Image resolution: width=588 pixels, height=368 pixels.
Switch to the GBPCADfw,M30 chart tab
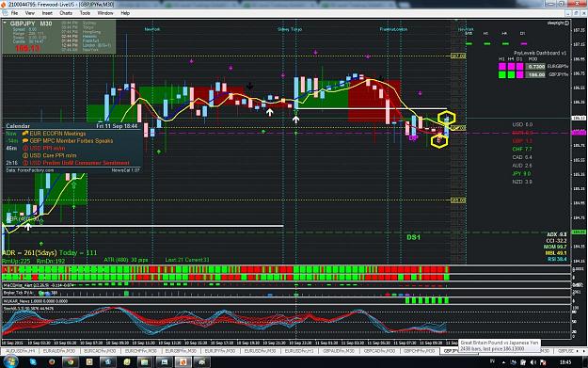(x=379, y=351)
